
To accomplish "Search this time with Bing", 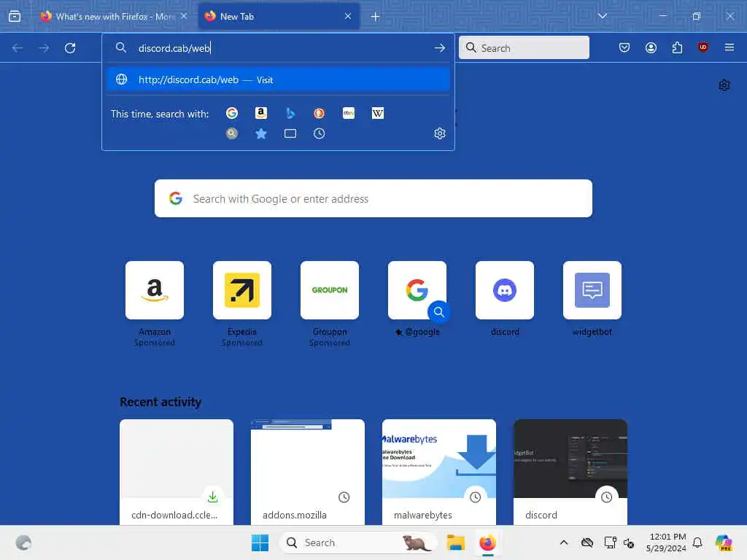I will 290,113.
